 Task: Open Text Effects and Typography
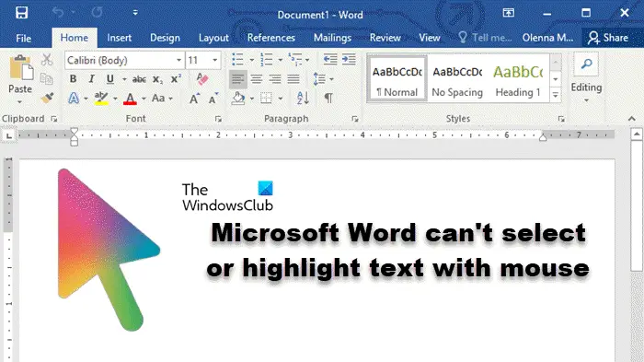point(73,99)
